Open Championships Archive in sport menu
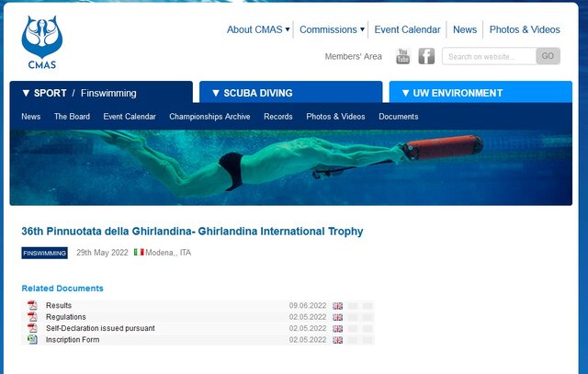 [x=209, y=117]
